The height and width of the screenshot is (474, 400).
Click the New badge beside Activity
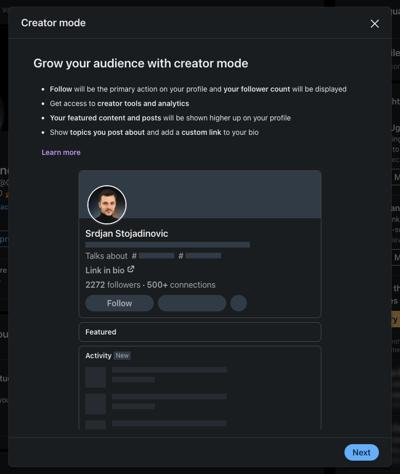122,356
